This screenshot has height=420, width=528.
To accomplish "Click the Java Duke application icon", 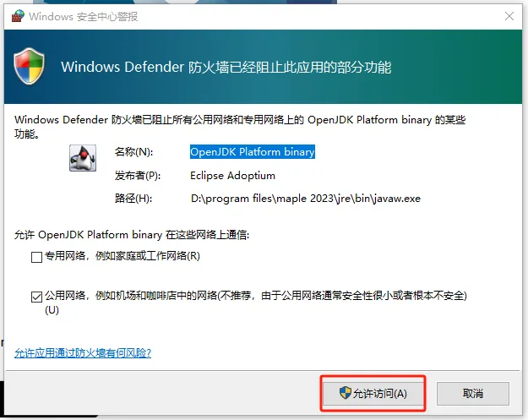I will pyautogui.click(x=83, y=158).
